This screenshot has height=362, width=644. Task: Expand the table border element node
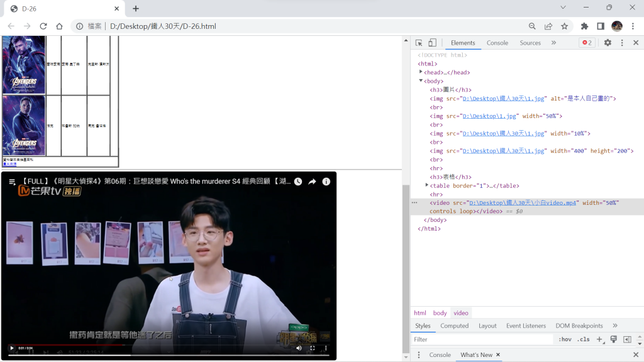click(x=427, y=185)
